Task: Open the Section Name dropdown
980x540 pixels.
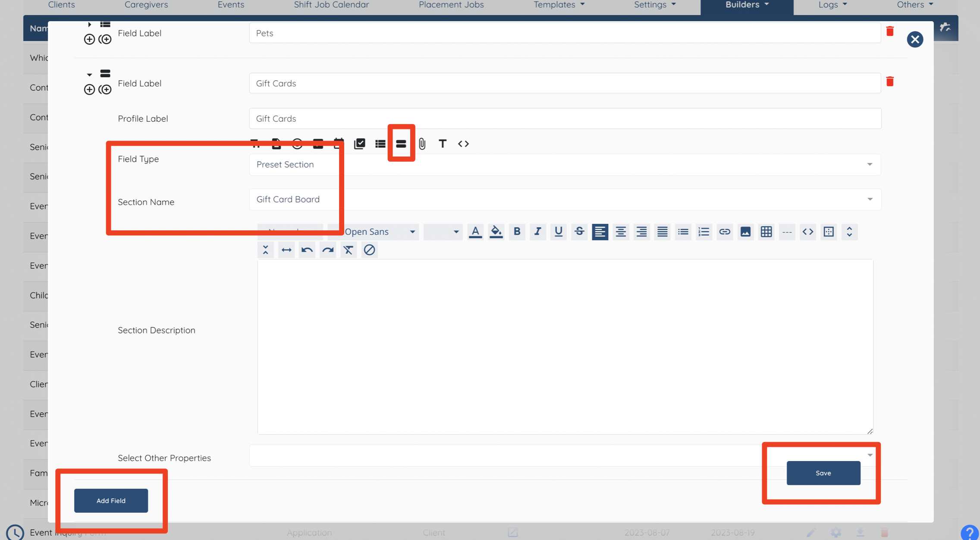Action: [x=565, y=199]
